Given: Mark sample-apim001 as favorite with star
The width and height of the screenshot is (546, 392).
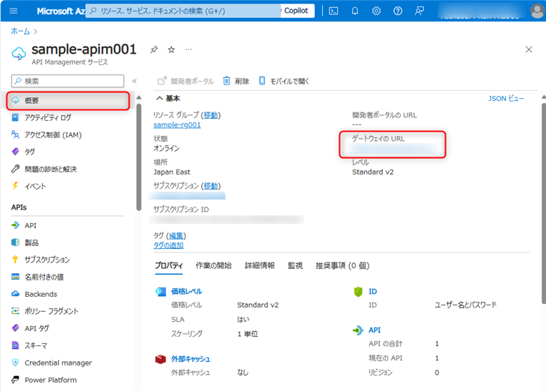Looking at the screenshot, I should tap(171, 49).
